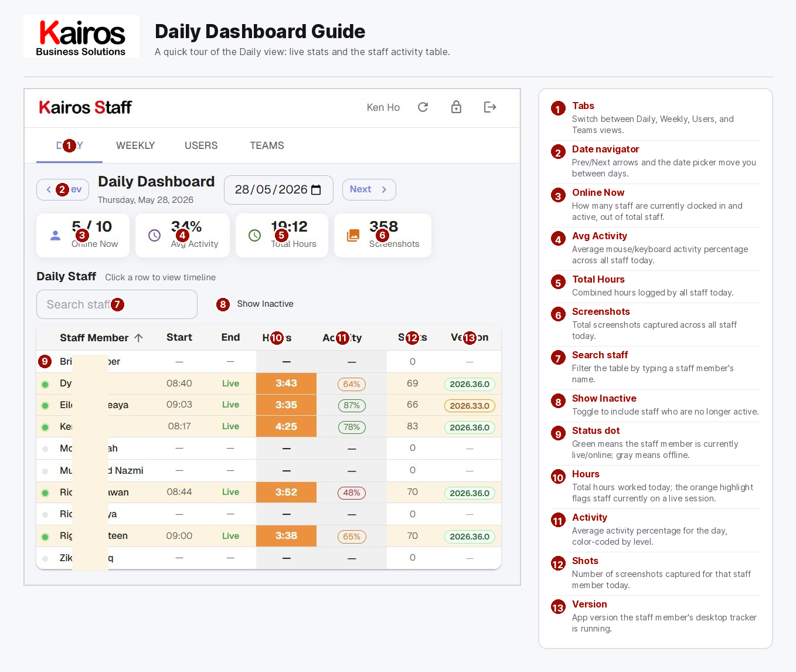Screen dimensions: 796x672
Task: Click the 64% activity badge
Action: click(x=352, y=384)
